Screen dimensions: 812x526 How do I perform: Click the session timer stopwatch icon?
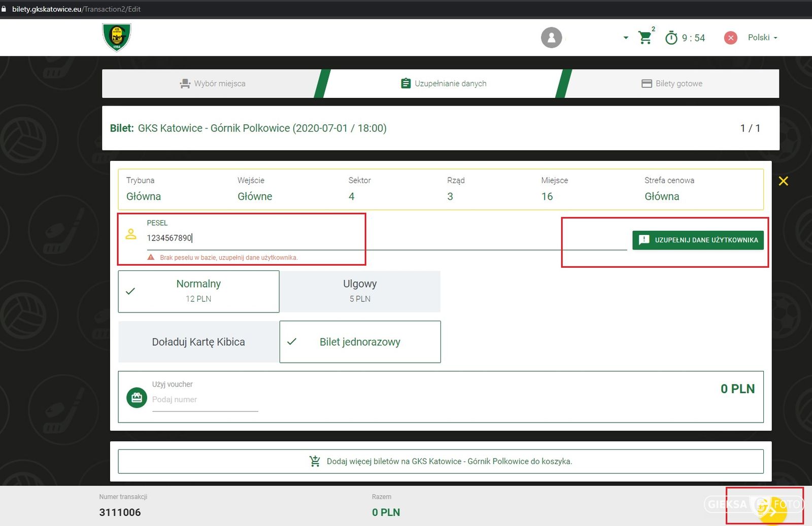[x=671, y=38]
